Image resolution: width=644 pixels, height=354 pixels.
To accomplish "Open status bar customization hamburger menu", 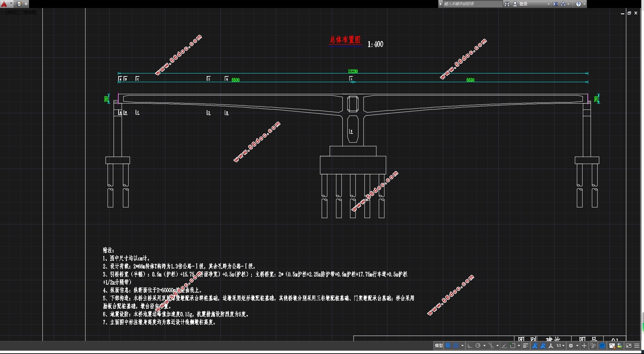I will [x=637, y=346].
